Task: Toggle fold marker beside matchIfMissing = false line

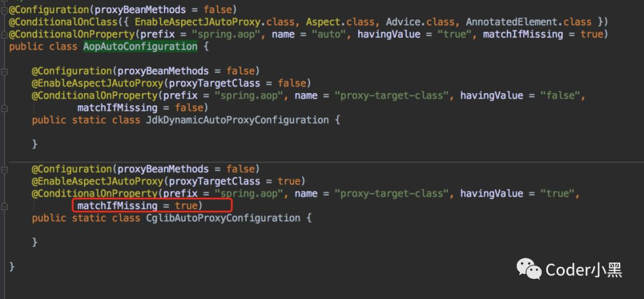Action: (4, 108)
